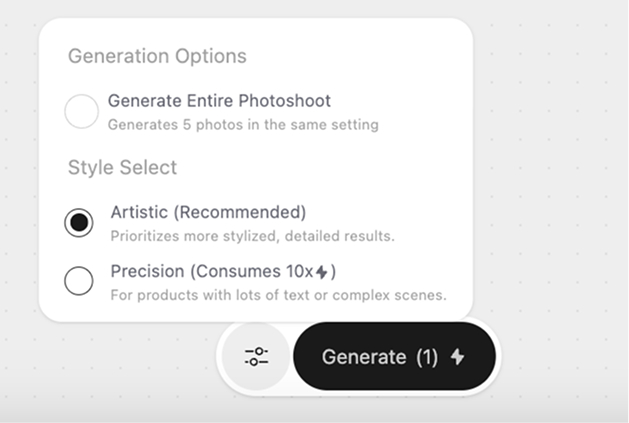Open the generation settings sliders icon

click(257, 357)
